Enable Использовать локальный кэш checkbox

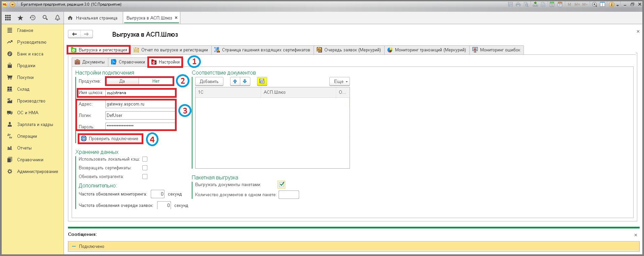[145, 159]
